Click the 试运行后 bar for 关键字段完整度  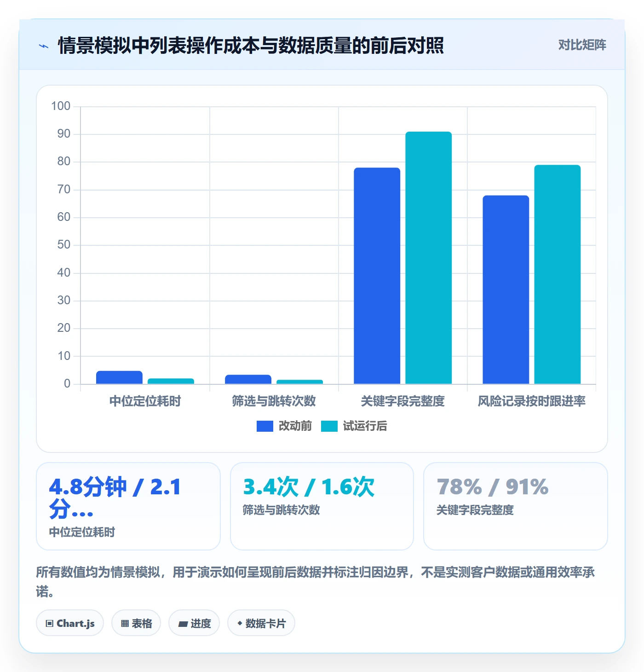point(429,258)
